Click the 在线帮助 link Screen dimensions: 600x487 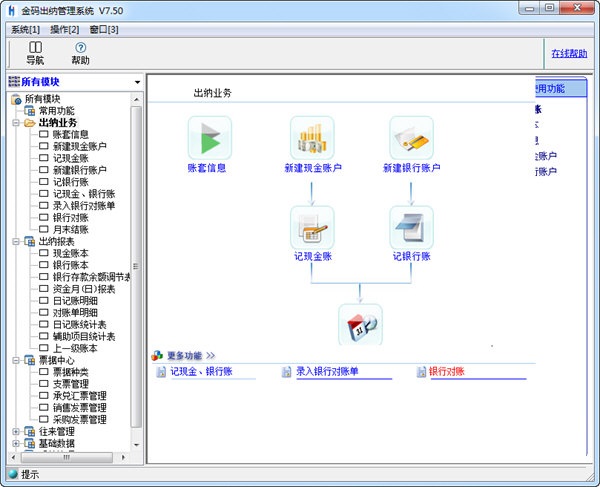click(569, 53)
